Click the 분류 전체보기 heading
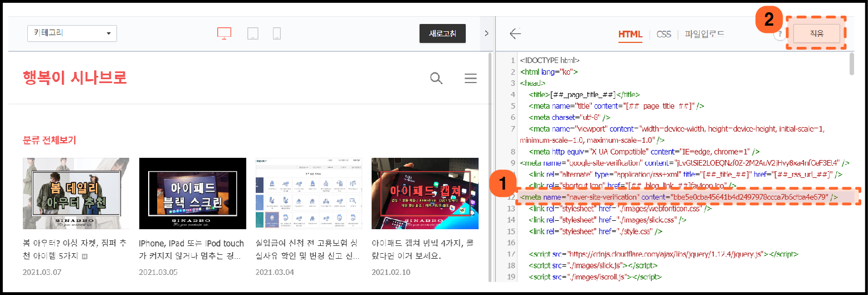The image size is (868, 295). coord(49,140)
